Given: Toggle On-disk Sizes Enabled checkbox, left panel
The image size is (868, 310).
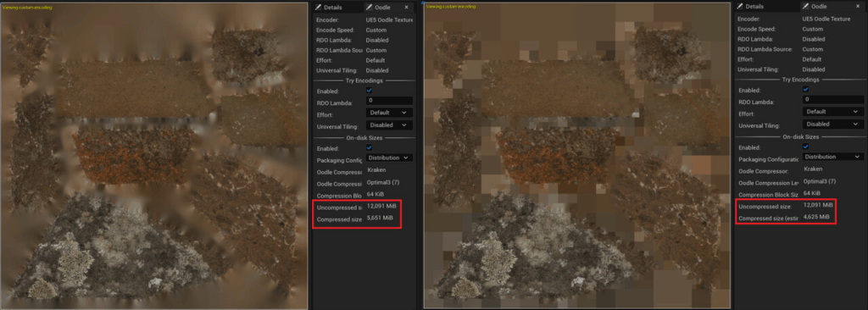Looking at the screenshot, I should click(370, 148).
